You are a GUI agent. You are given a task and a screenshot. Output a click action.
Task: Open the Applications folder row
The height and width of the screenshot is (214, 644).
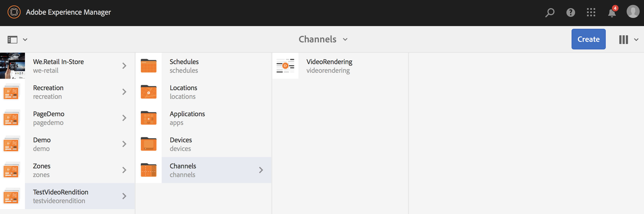(204, 118)
